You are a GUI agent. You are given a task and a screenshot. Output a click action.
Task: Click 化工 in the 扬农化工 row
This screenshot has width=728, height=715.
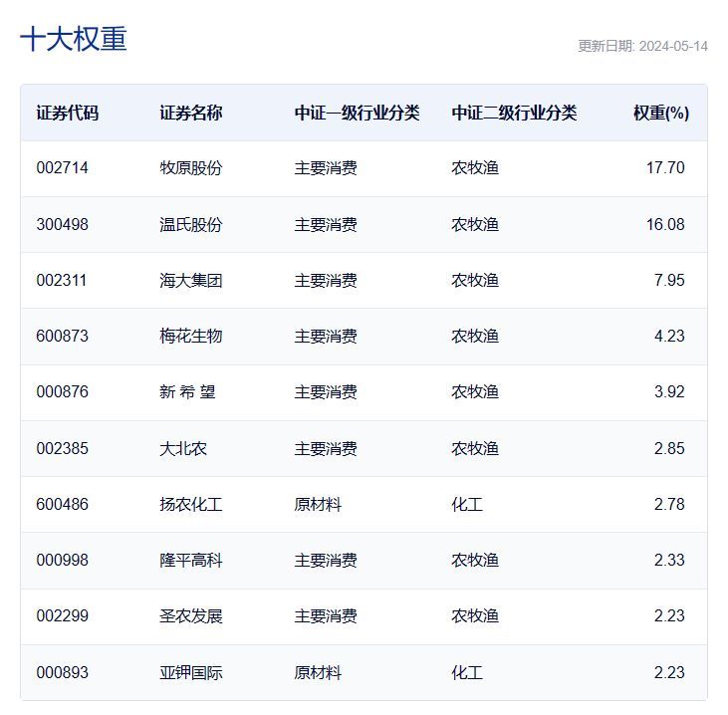click(467, 504)
